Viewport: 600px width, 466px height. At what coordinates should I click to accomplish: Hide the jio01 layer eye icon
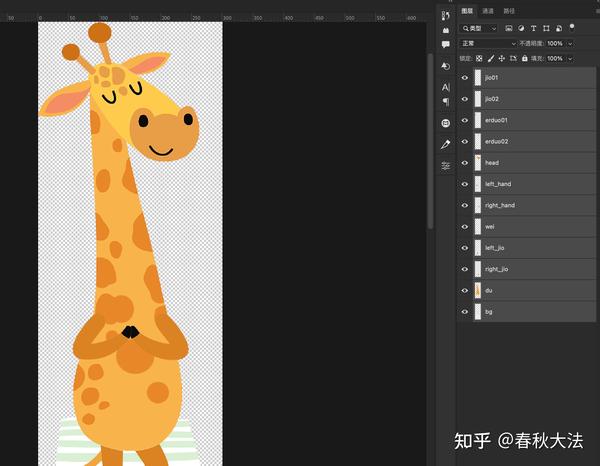point(465,78)
